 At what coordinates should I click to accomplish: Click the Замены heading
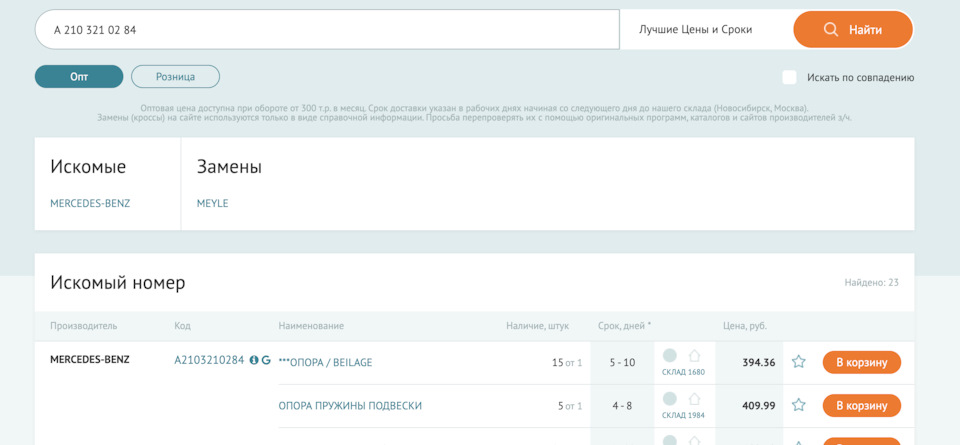pos(229,167)
